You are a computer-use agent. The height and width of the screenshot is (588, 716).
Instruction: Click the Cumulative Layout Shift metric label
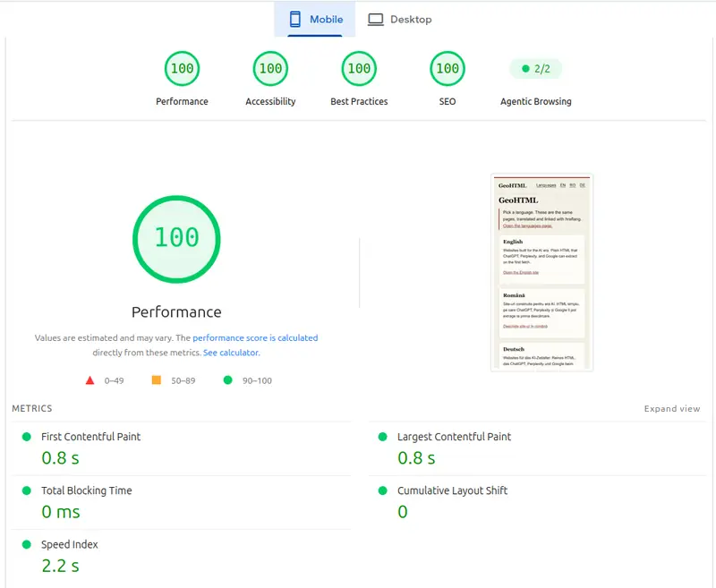point(452,490)
